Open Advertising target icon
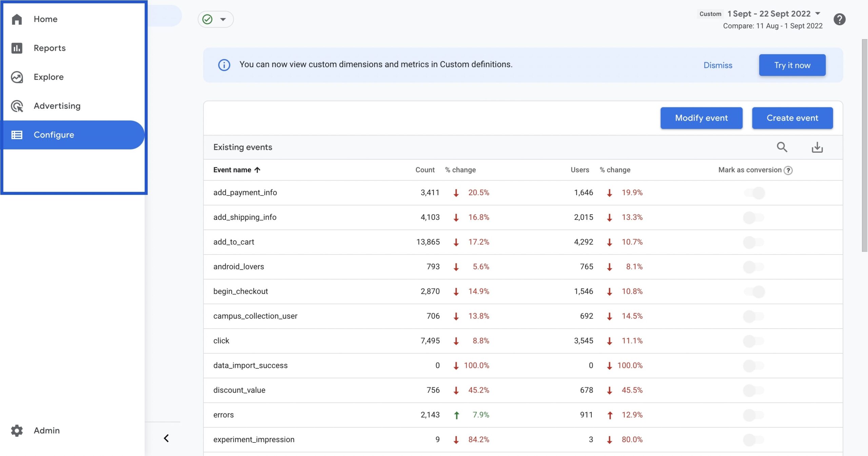 point(17,106)
